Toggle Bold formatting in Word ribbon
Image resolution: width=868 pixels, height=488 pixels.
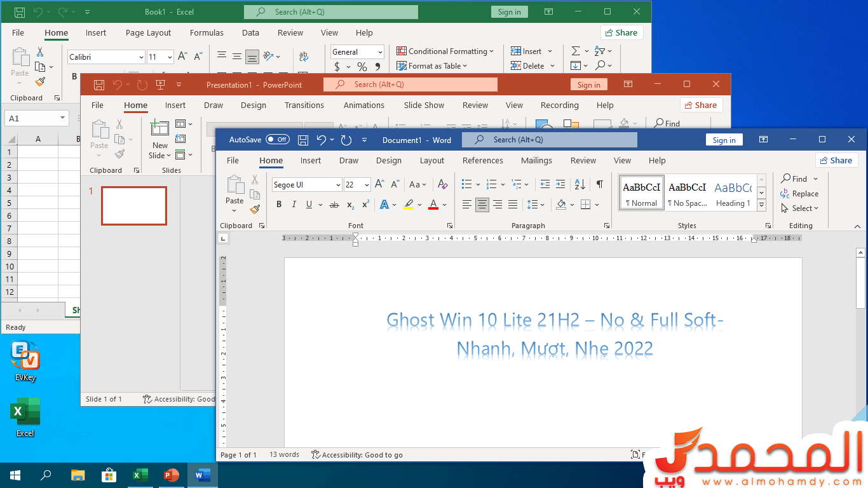coord(278,205)
